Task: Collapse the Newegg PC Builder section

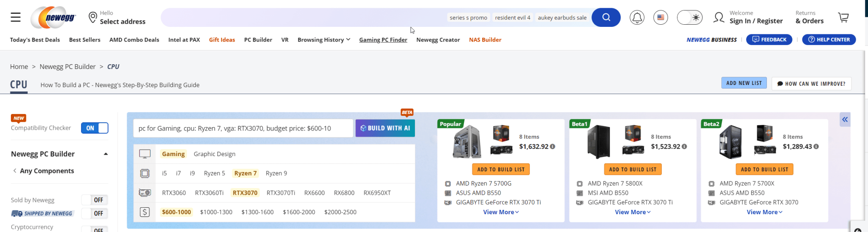Action: [106, 154]
